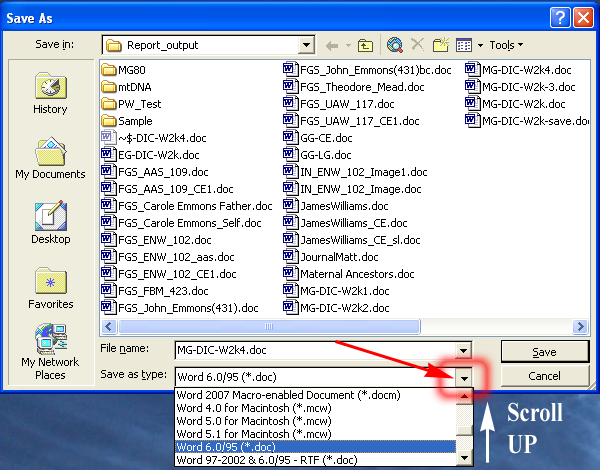Click the Delete X toolbar icon
The image size is (600, 470).
tap(417, 45)
